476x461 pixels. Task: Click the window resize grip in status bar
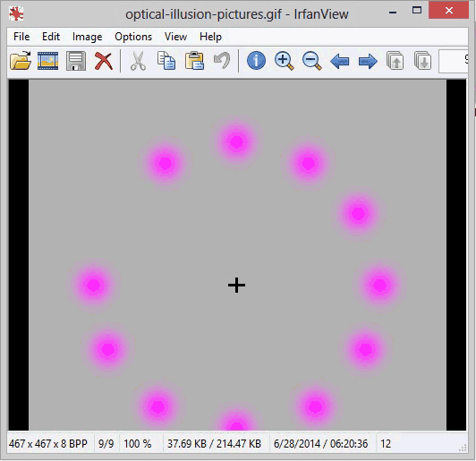click(463, 448)
